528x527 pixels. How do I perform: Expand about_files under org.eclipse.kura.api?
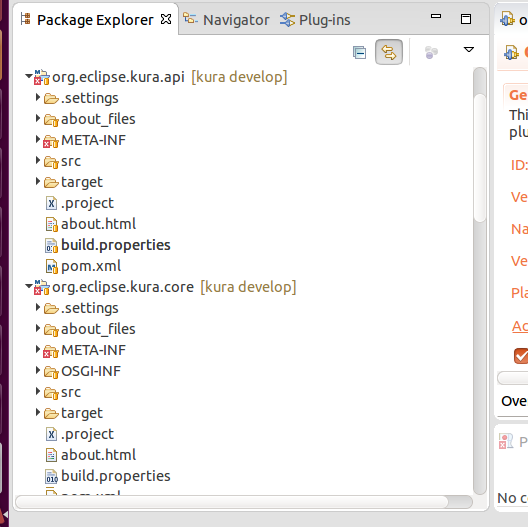coord(38,118)
